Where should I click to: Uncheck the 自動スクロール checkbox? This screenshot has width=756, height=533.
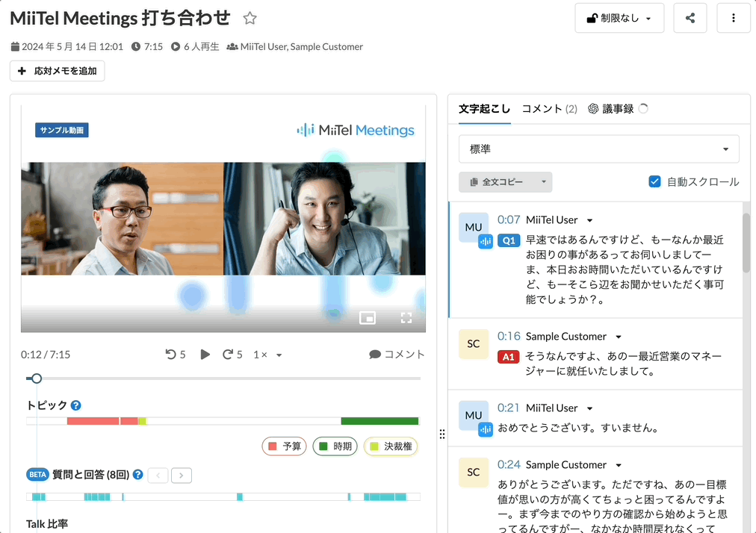click(654, 181)
